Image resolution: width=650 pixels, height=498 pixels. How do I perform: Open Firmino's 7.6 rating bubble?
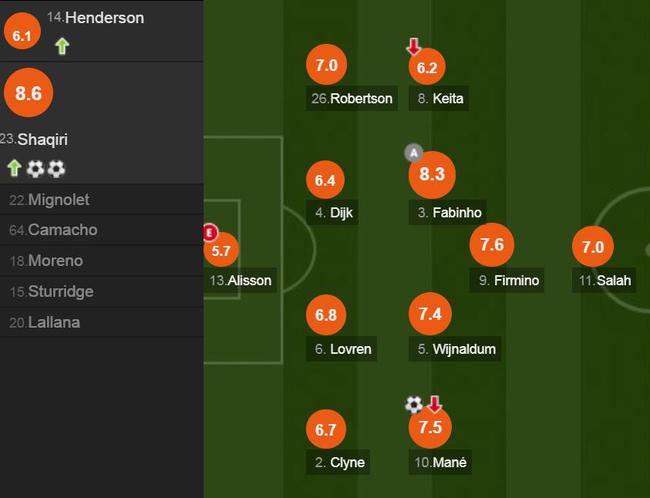click(492, 245)
